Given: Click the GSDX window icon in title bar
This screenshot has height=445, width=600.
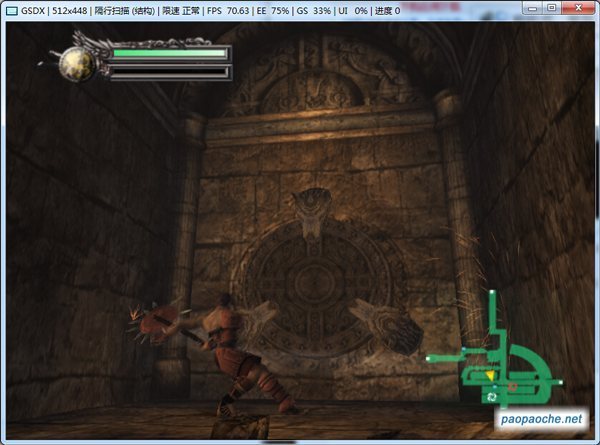Looking at the screenshot, I should (x=11, y=11).
